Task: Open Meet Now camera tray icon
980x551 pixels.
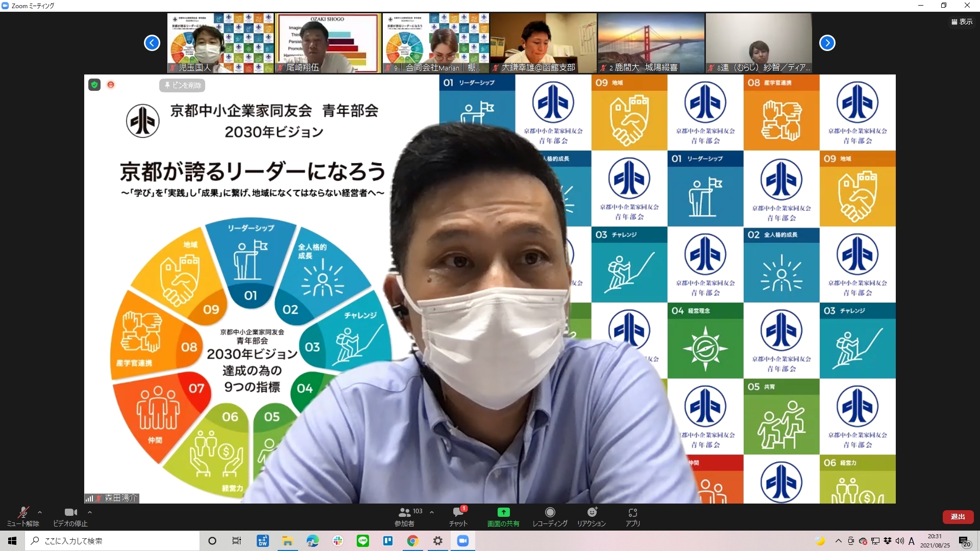Action: 850,541
